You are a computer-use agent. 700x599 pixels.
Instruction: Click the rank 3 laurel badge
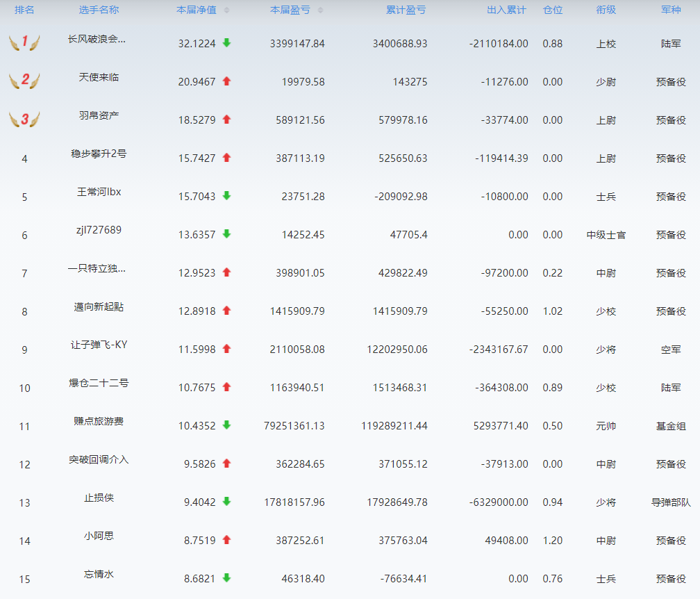pos(24,120)
